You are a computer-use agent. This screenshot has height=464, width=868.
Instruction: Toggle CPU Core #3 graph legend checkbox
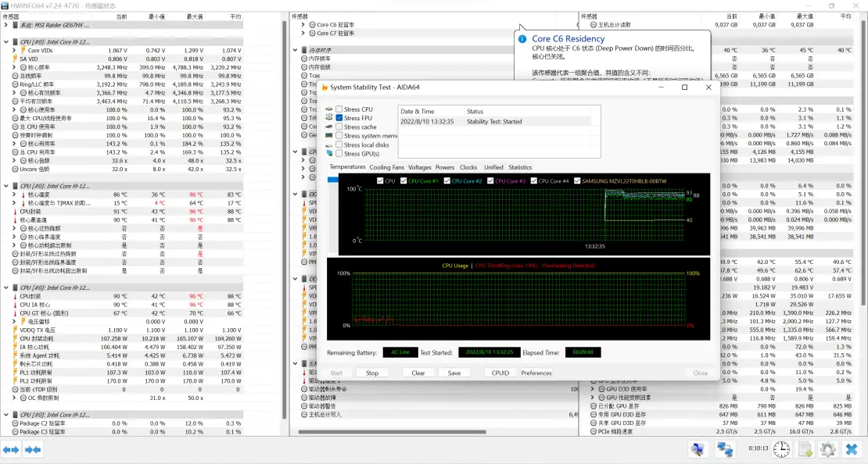coord(491,181)
